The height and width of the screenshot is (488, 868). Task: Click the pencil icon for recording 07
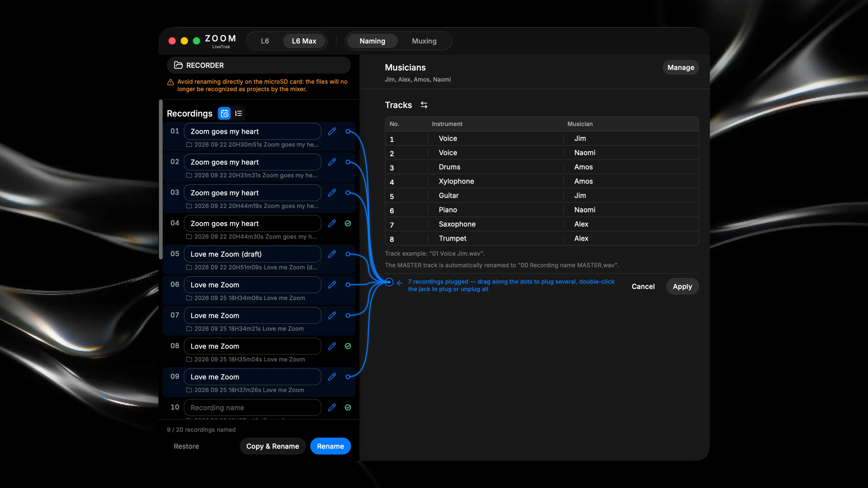(x=332, y=315)
